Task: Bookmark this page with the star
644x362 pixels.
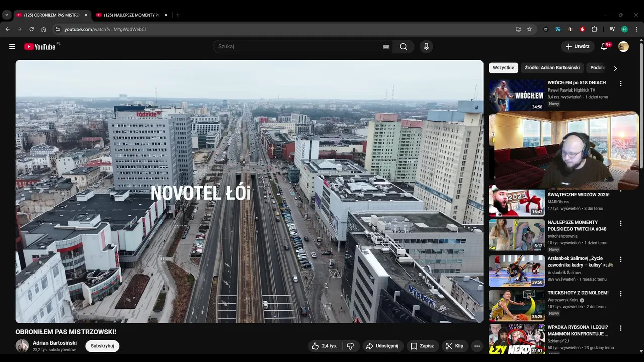Action: point(529,29)
